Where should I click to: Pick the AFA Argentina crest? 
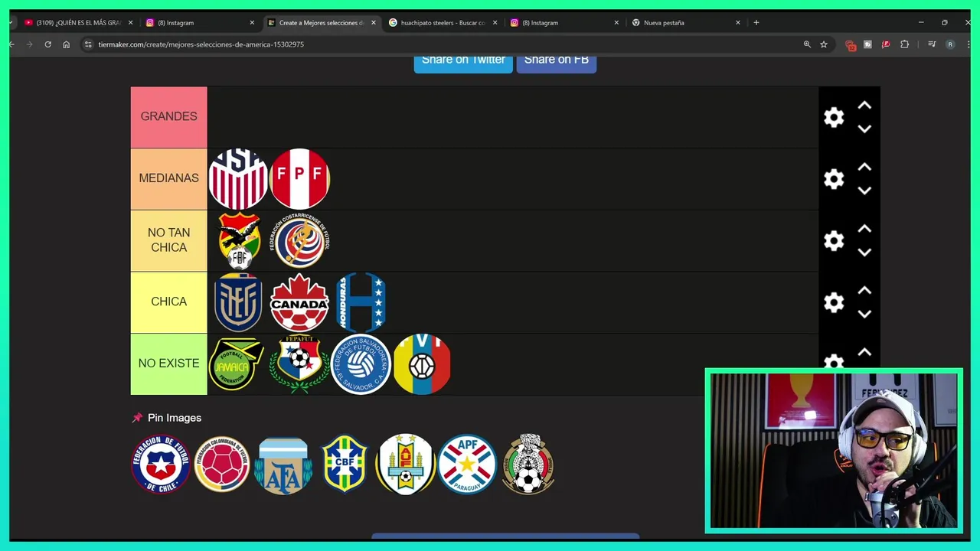[x=283, y=465]
